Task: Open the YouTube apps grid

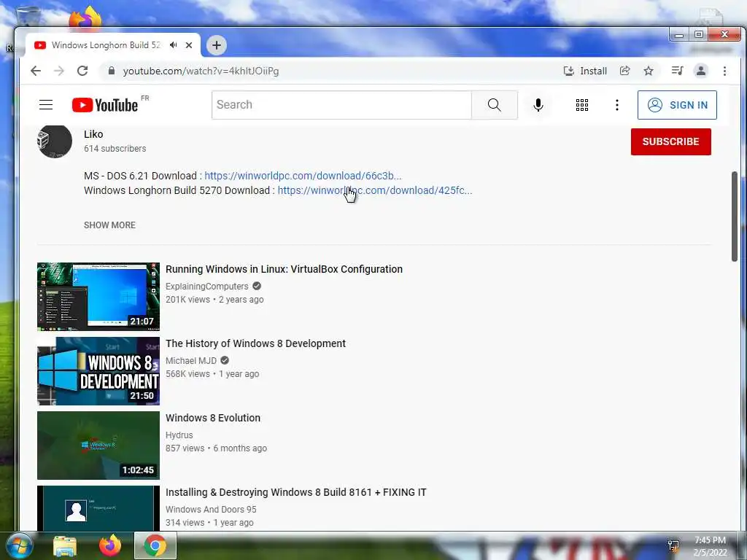Action: 581,105
